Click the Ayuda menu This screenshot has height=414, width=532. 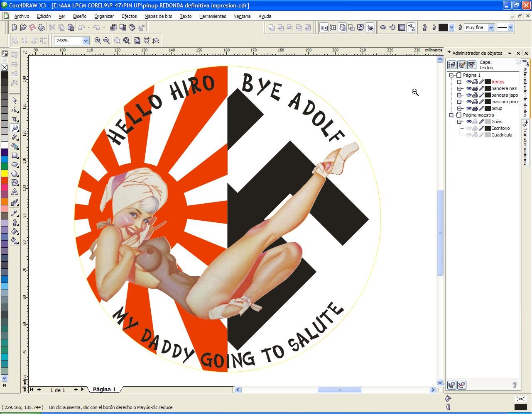click(265, 16)
